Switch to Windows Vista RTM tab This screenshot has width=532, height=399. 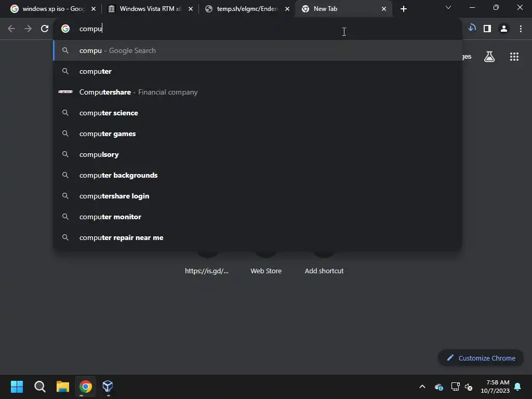(x=150, y=9)
